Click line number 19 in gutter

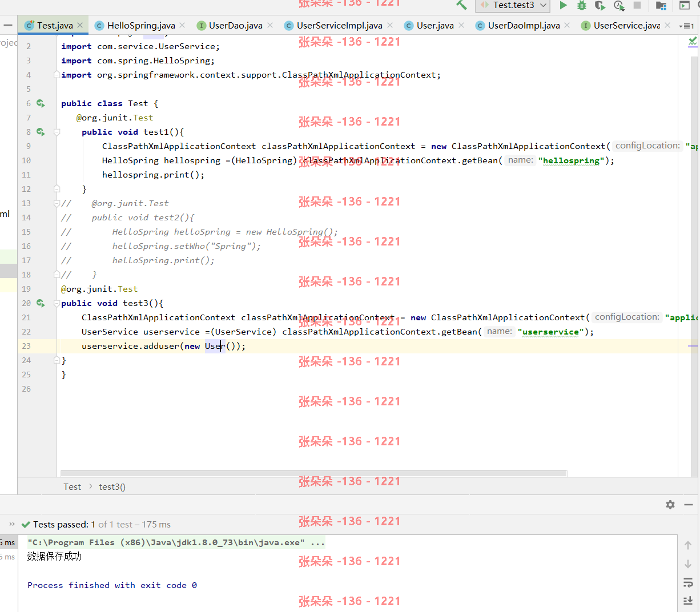click(27, 289)
